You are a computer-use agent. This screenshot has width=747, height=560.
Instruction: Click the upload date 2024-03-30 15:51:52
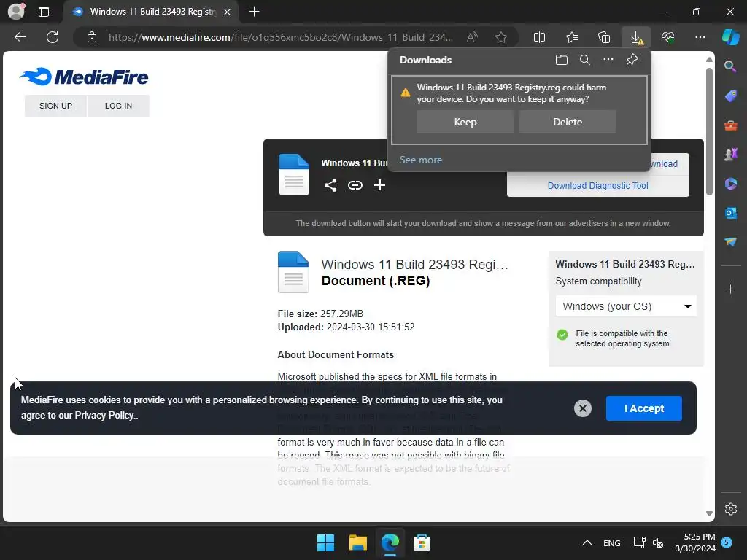point(370,327)
